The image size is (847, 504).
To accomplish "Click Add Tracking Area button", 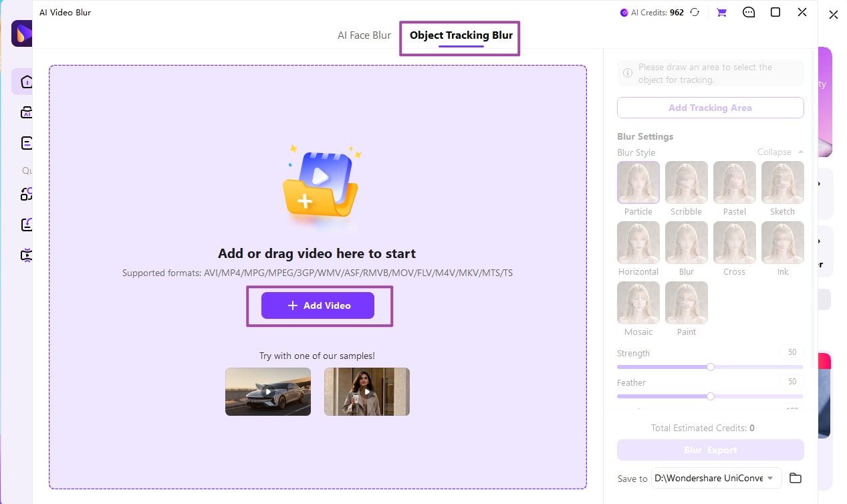I will pos(710,108).
